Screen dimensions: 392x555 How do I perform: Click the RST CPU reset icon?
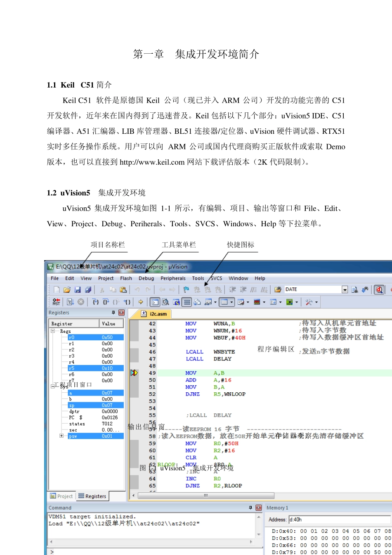(x=56, y=302)
